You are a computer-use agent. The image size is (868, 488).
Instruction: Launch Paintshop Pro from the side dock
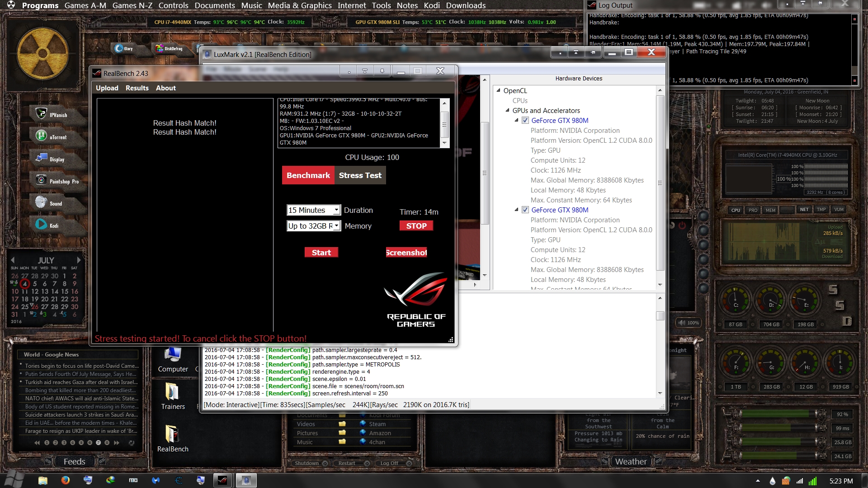point(41,180)
